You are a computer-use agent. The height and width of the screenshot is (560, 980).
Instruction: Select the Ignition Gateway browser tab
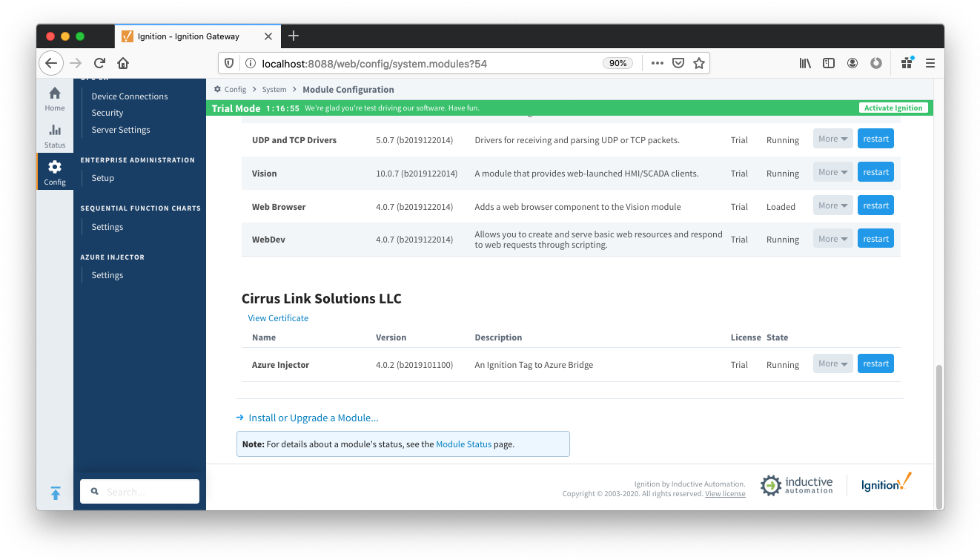tap(196, 36)
